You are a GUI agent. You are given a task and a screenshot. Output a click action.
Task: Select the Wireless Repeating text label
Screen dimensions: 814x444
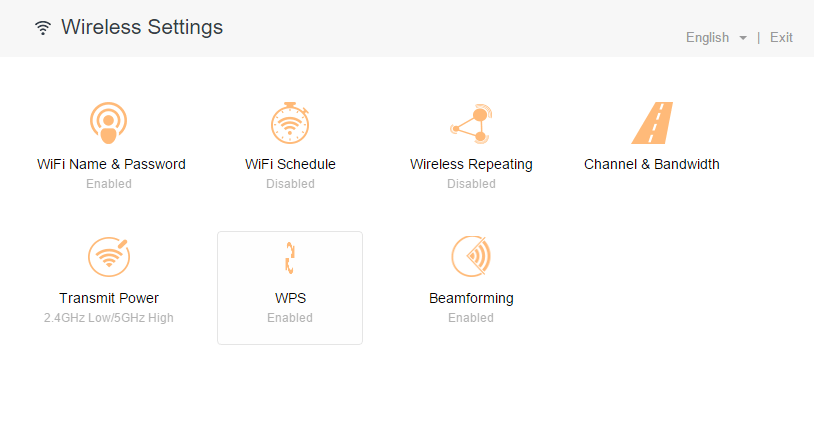click(471, 164)
